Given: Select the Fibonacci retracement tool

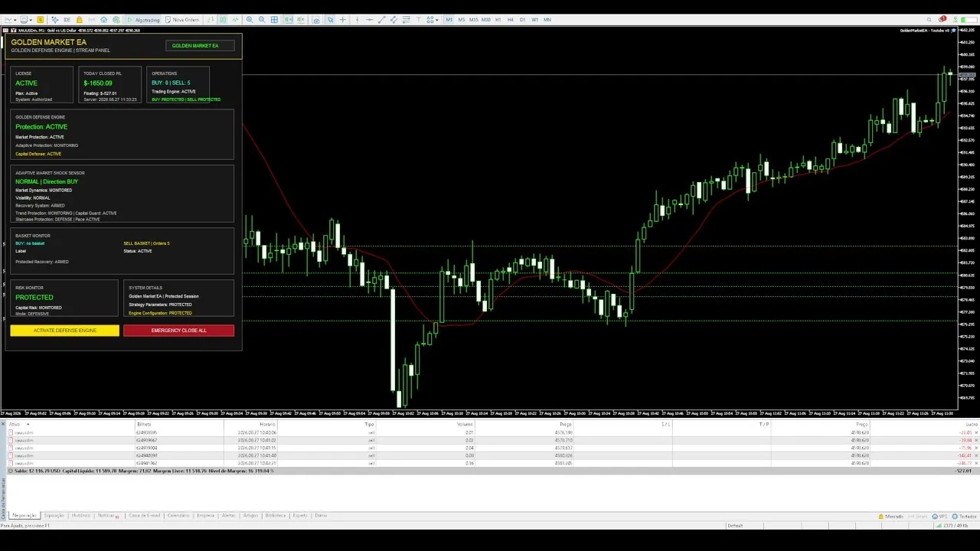Looking at the screenshot, I should 406,20.
